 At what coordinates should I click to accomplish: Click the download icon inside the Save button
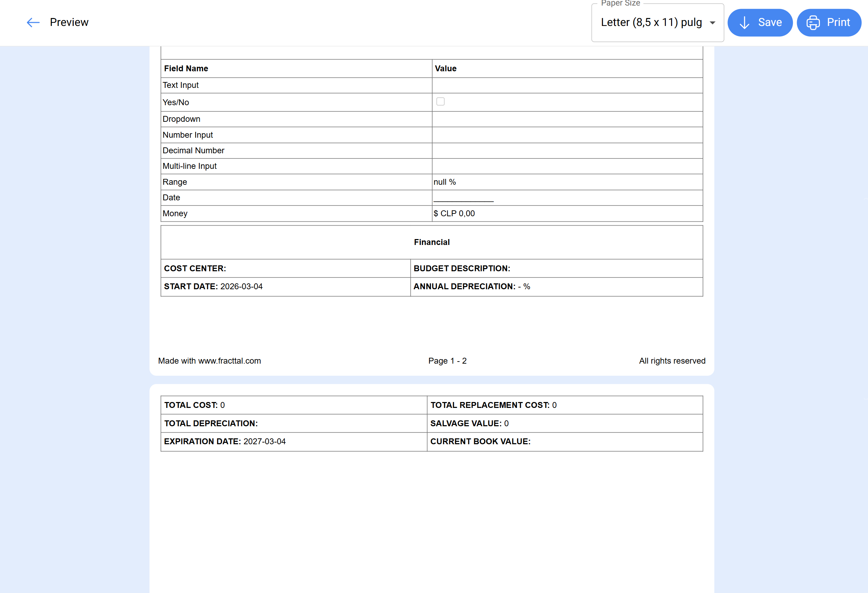click(x=744, y=22)
